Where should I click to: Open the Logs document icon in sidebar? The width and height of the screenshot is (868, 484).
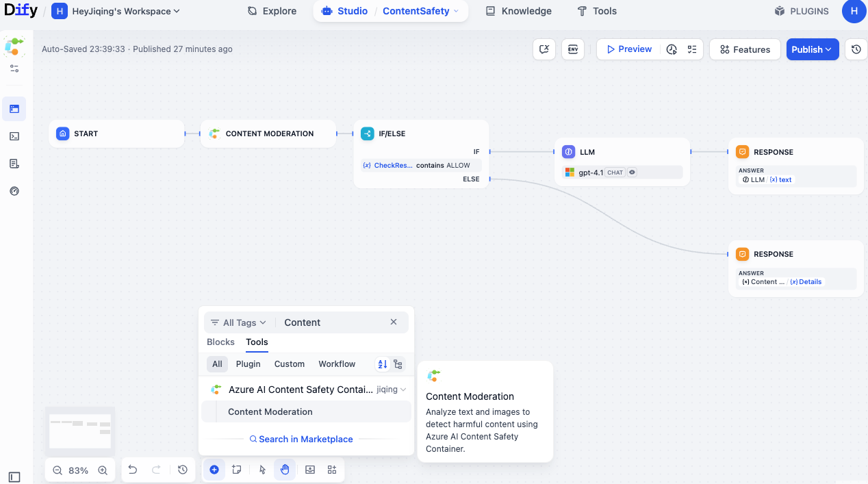coord(14,164)
